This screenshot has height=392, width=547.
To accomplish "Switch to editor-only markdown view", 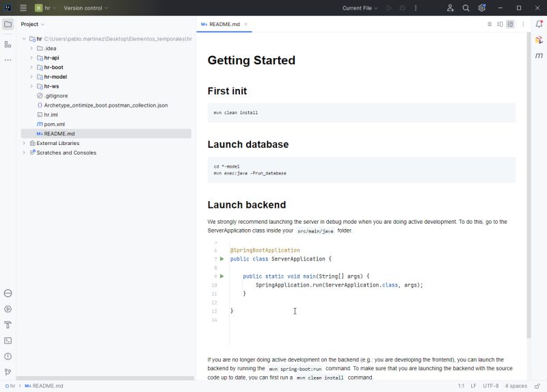I will (490, 24).
